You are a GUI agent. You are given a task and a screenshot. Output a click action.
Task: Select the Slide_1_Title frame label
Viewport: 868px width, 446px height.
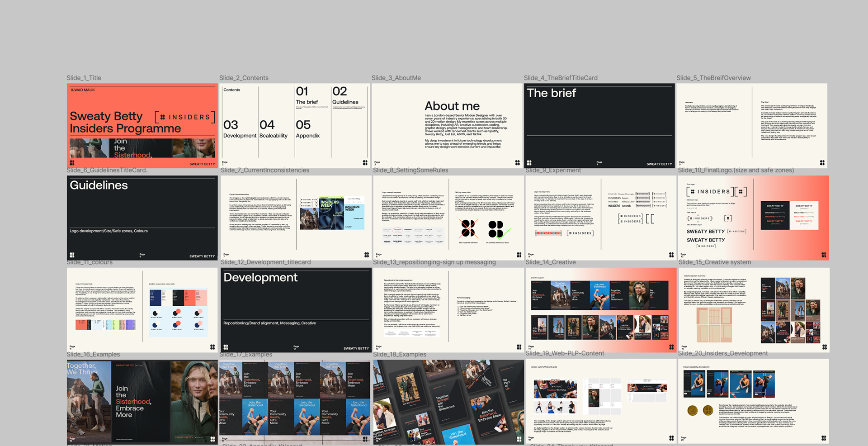[84, 78]
